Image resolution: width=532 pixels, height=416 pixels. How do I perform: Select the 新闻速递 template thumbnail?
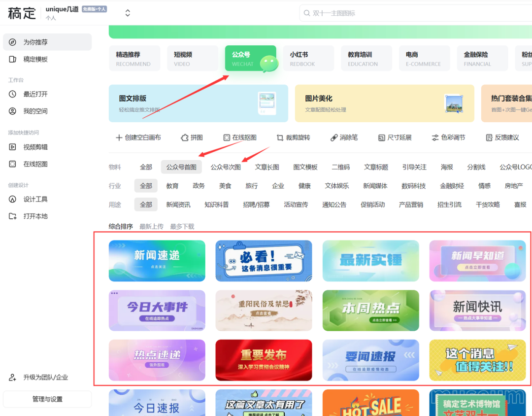coord(157,261)
